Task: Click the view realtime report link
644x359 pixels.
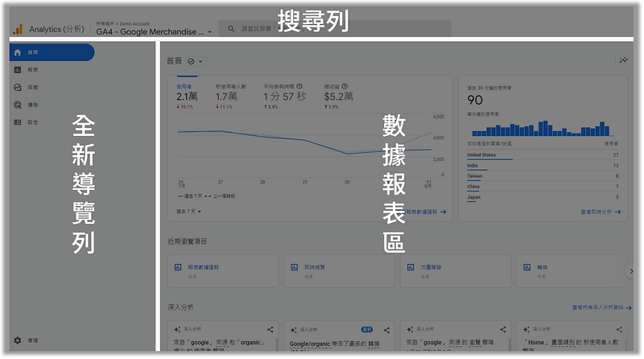Action: (601, 212)
